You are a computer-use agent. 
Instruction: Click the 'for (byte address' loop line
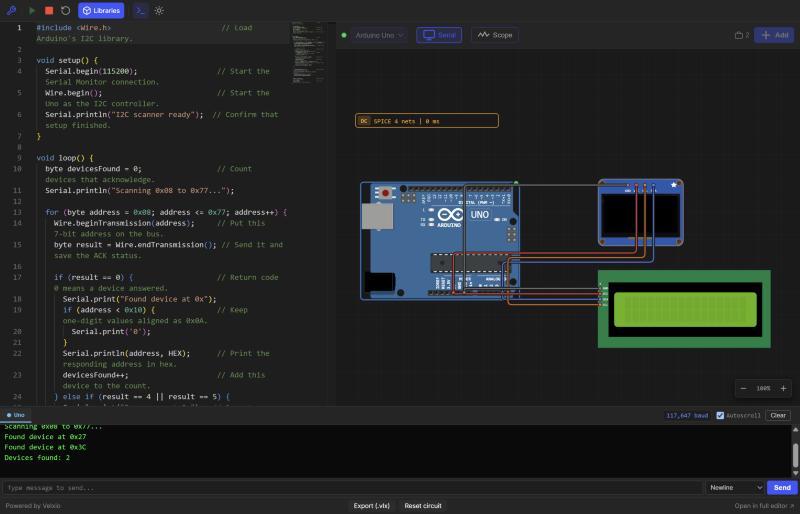tap(166, 212)
